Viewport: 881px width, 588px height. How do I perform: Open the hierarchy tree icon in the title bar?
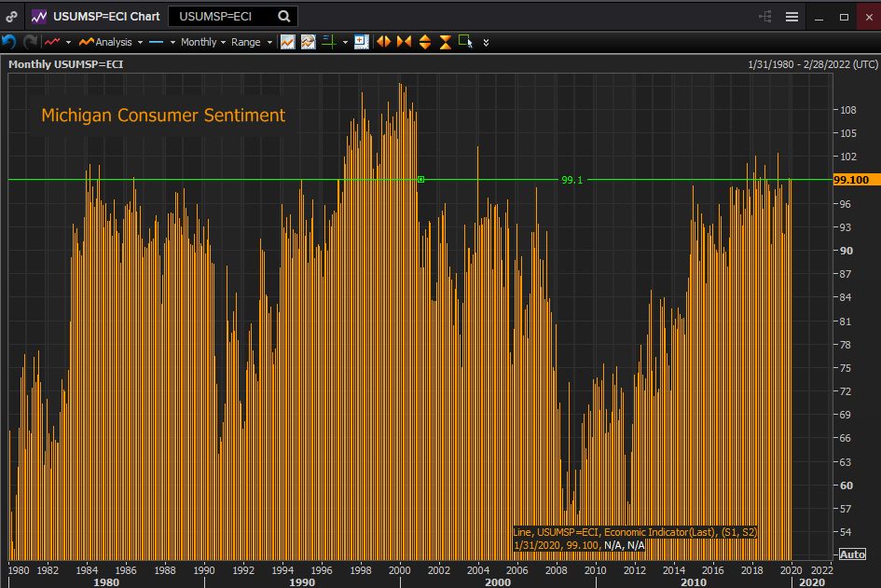(766, 17)
